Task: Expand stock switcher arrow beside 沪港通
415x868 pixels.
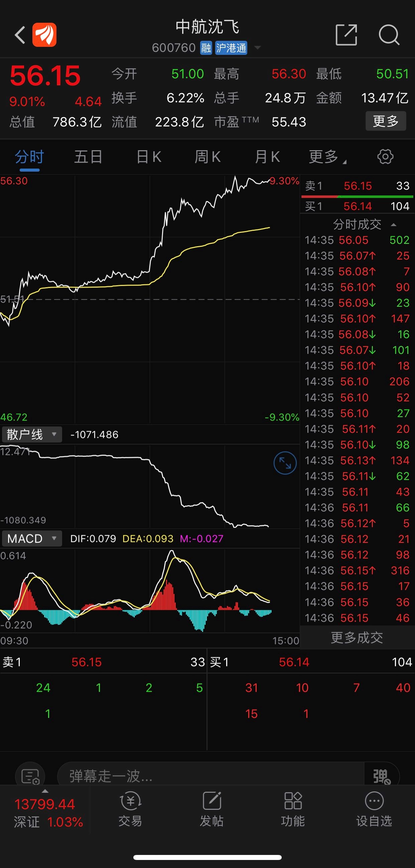Action: tap(258, 48)
